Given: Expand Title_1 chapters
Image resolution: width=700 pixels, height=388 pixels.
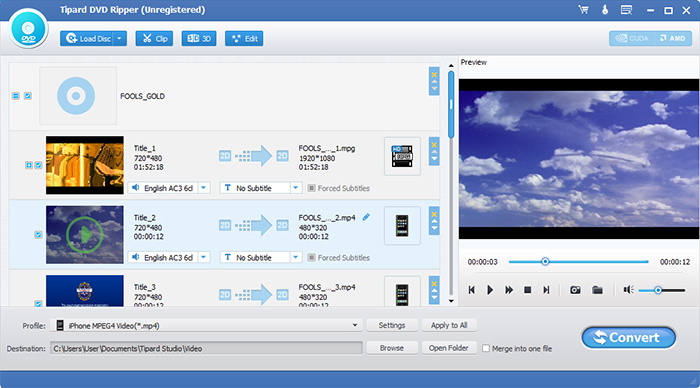Looking at the screenshot, I should [29, 165].
